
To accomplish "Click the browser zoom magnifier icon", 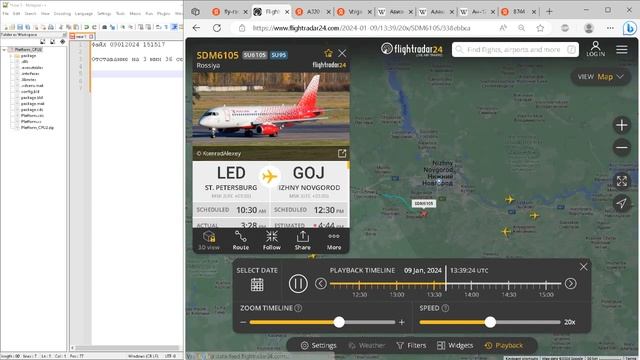I will coord(521,28).
